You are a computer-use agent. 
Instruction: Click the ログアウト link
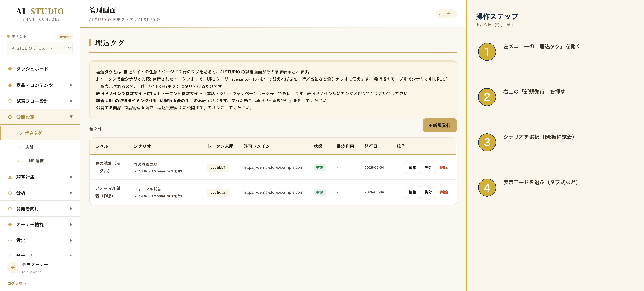[x=17, y=284]
